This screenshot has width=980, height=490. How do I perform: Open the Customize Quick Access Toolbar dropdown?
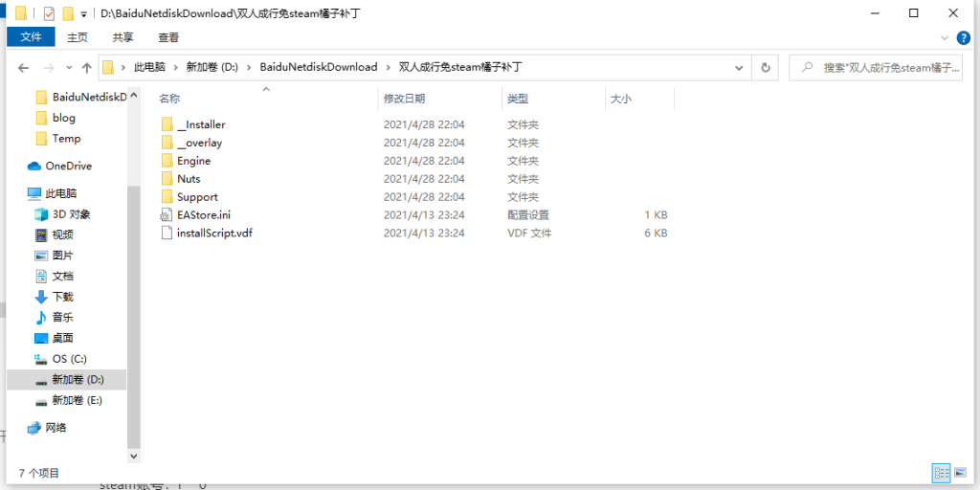tap(84, 14)
